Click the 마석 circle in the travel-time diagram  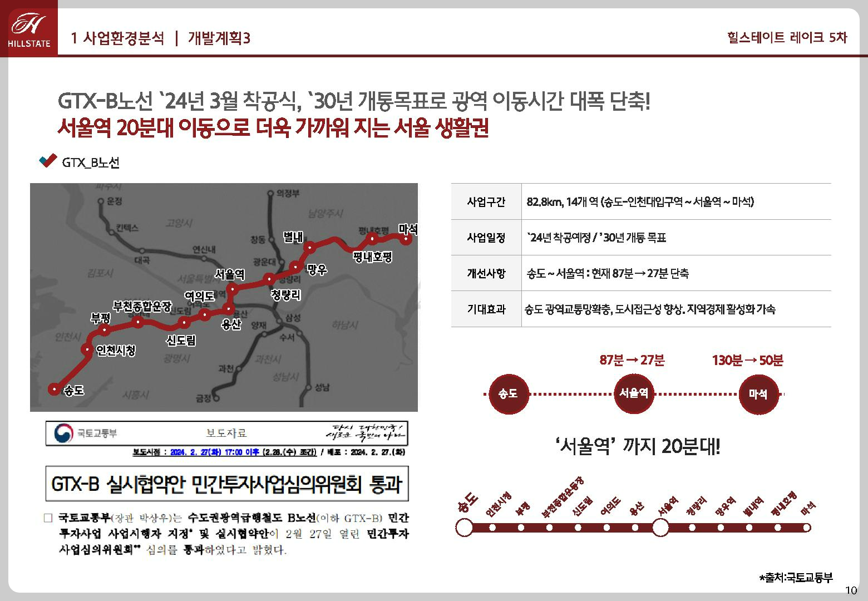click(x=758, y=393)
